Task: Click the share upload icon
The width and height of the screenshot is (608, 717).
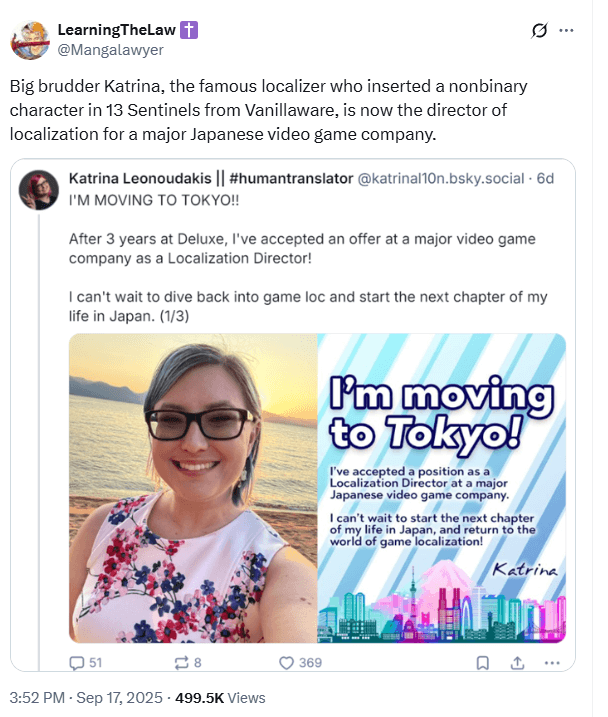Action: point(517,663)
